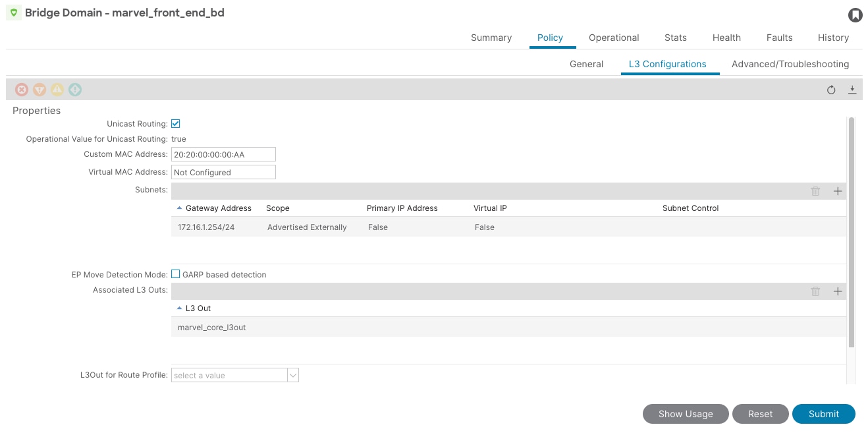
Task: Click the minor faults yellow icon
Action: pyautogui.click(x=57, y=90)
